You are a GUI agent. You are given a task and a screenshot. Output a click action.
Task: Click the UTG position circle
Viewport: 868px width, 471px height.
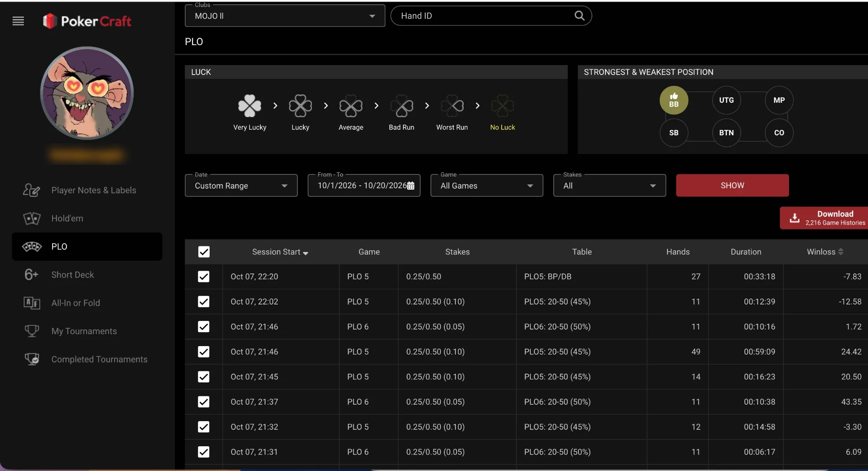pos(727,100)
